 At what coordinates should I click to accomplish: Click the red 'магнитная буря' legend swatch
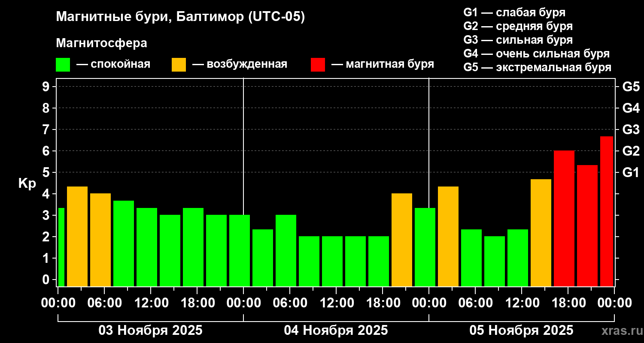point(318,65)
